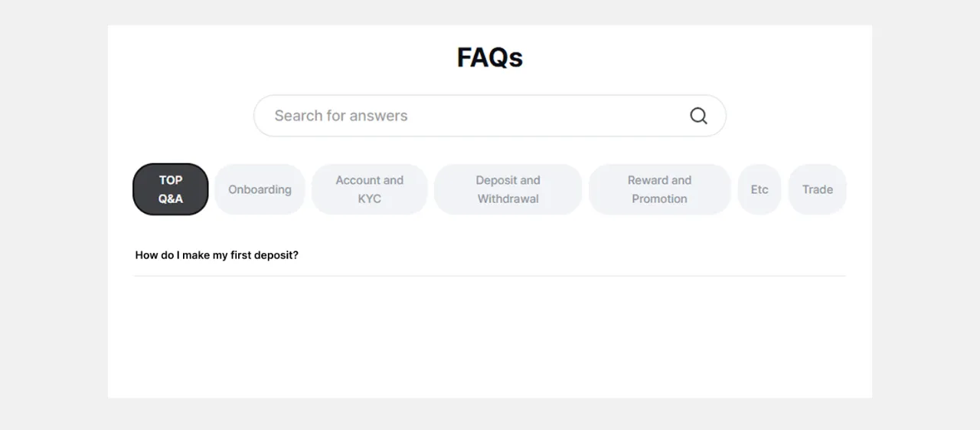Screen dimensions: 980x430
Task: Show Deposit and Withdrawal questions
Action: (x=508, y=189)
